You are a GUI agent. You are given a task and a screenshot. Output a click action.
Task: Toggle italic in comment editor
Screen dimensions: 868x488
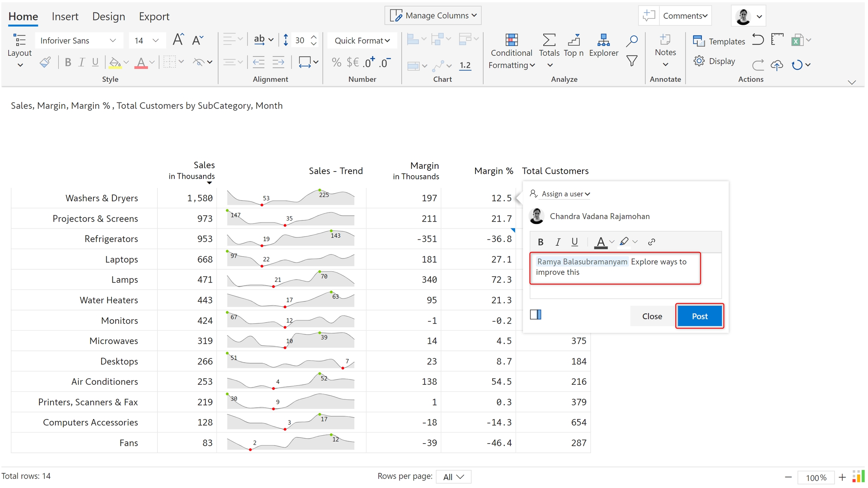(x=558, y=242)
